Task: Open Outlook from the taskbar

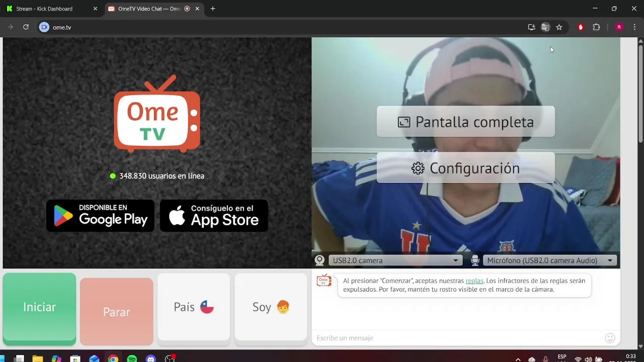Action: click(94, 359)
